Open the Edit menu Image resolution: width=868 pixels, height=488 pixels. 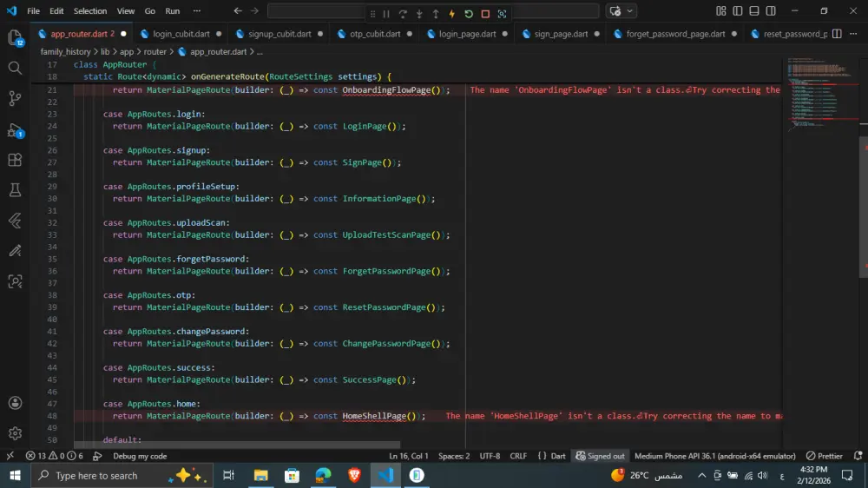tap(56, 11)
